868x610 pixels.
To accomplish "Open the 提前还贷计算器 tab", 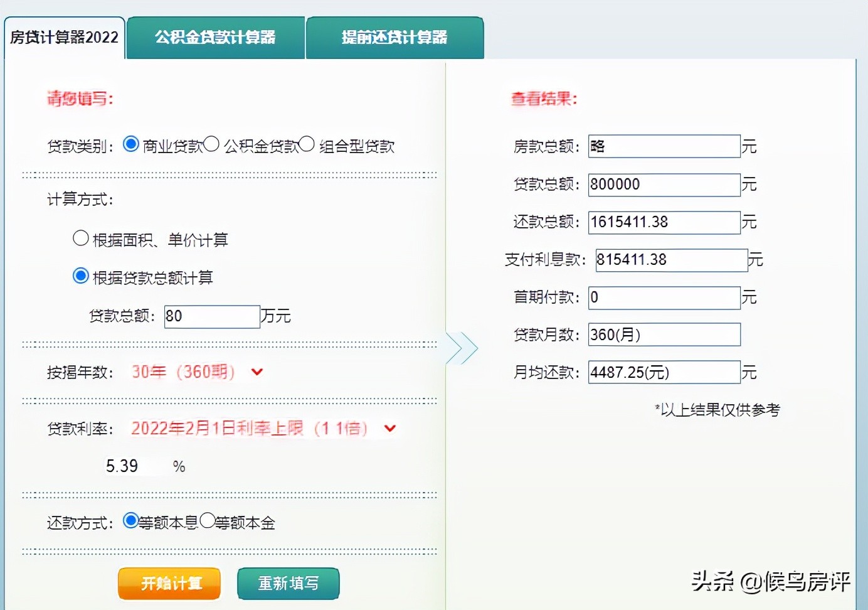I will click(x=394, y=38).
